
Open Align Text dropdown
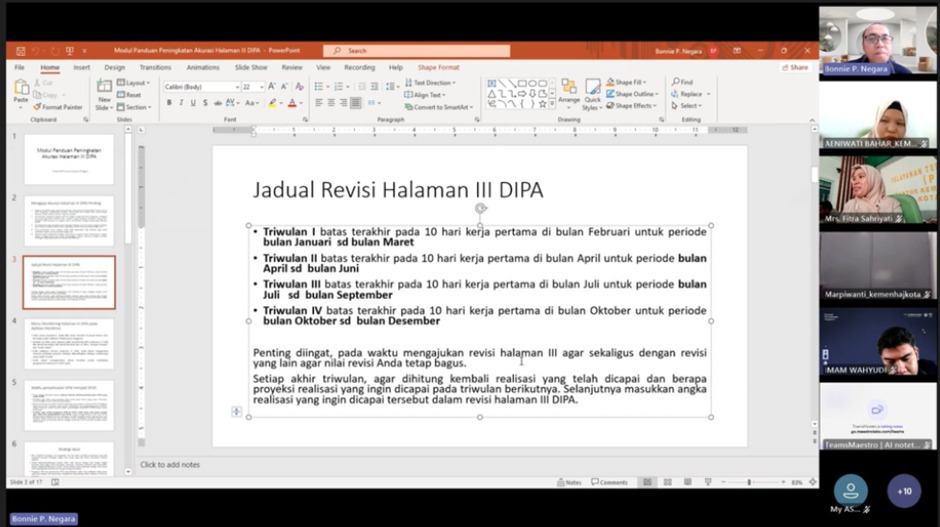[425, 95]
